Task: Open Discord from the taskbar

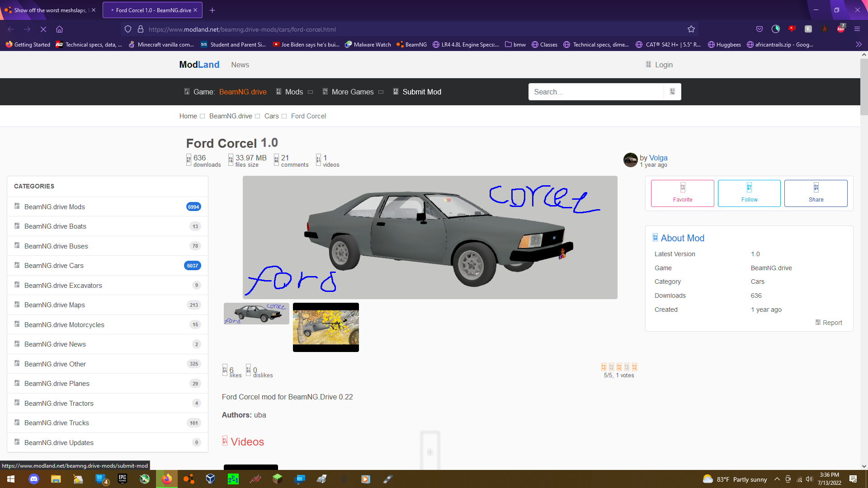Action: pos(34,479)
